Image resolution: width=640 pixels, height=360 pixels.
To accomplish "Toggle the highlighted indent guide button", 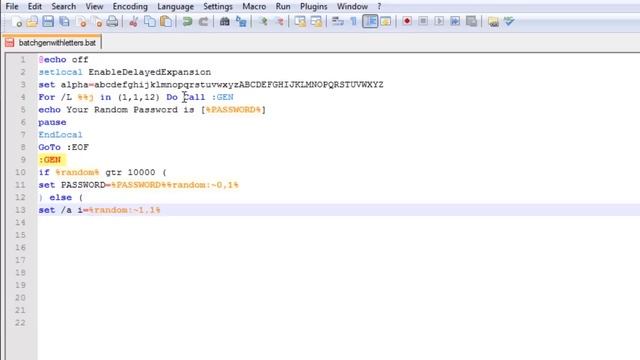I will (x=370, y=21).
